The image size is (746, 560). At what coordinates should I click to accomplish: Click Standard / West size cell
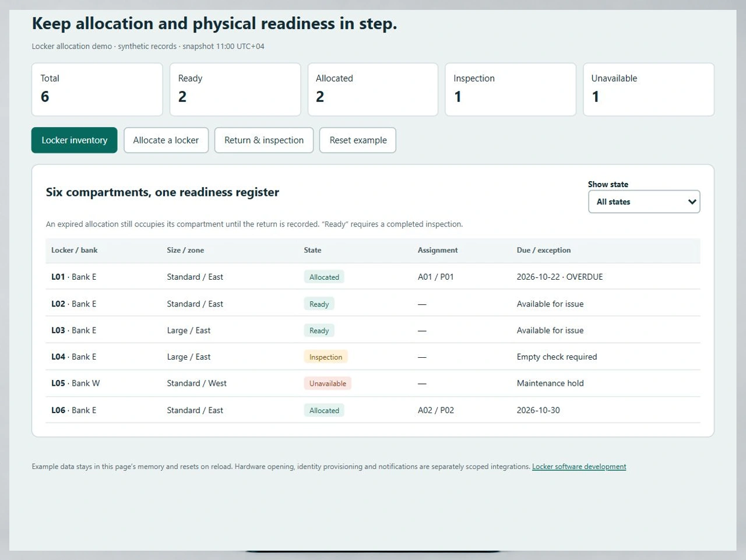[196, 383]
